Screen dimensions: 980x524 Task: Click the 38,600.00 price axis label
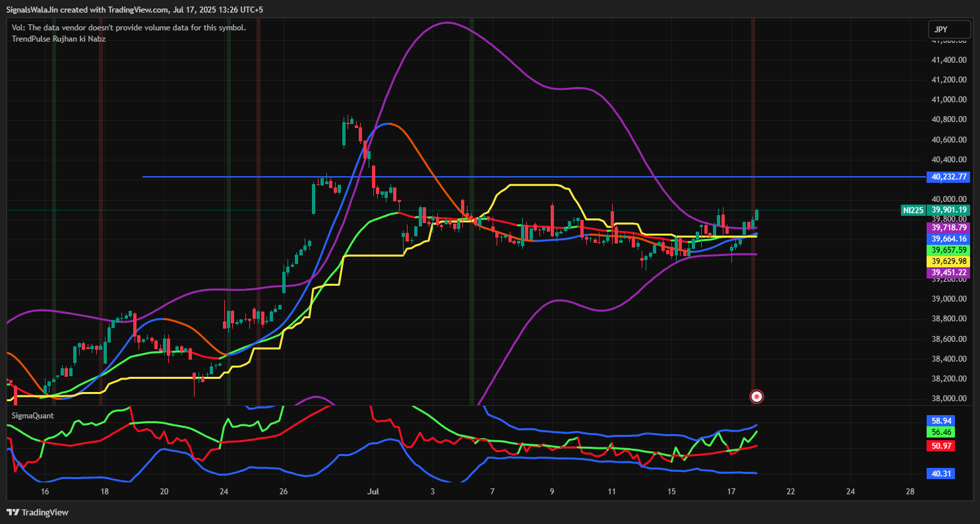point(949,339)
